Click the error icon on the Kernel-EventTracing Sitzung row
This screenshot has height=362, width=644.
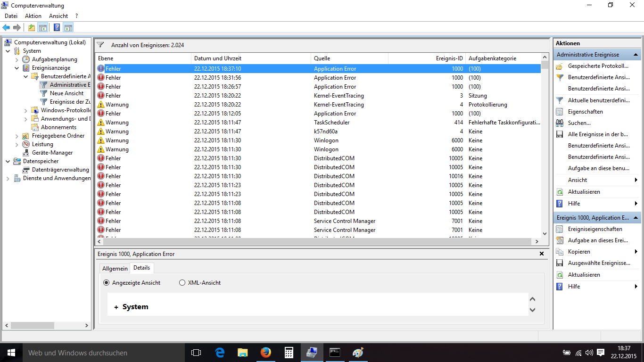[101, 96]
